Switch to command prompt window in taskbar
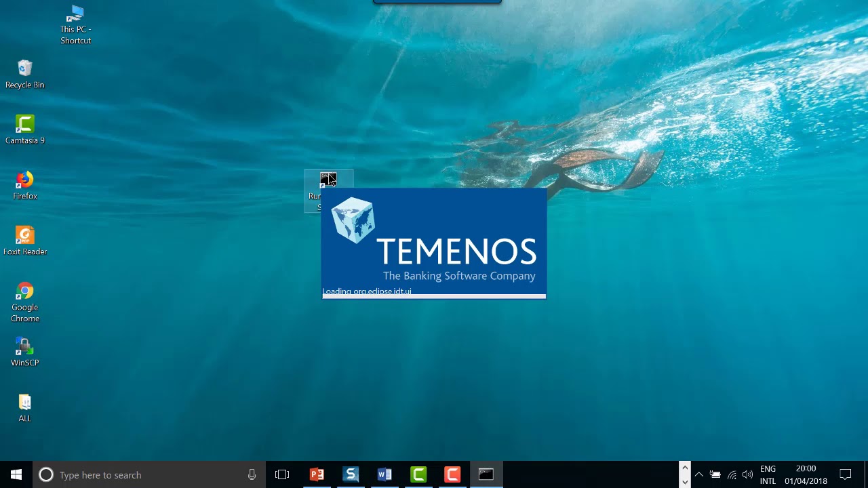 pyautogui.click(x=486, y=474)
